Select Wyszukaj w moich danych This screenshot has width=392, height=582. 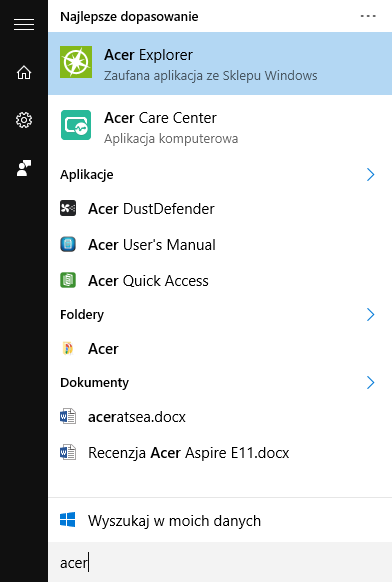(220, 520)
